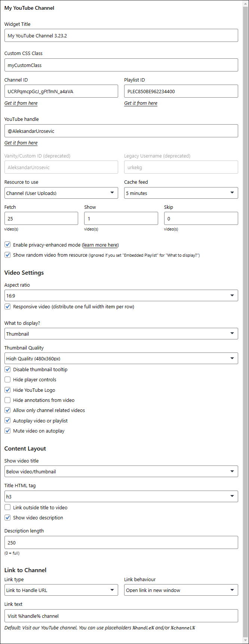The height and width of the screenshot is (644, 249).
Task: Click the Description length field
Action: pyautogui.click(x=121, y=543)
